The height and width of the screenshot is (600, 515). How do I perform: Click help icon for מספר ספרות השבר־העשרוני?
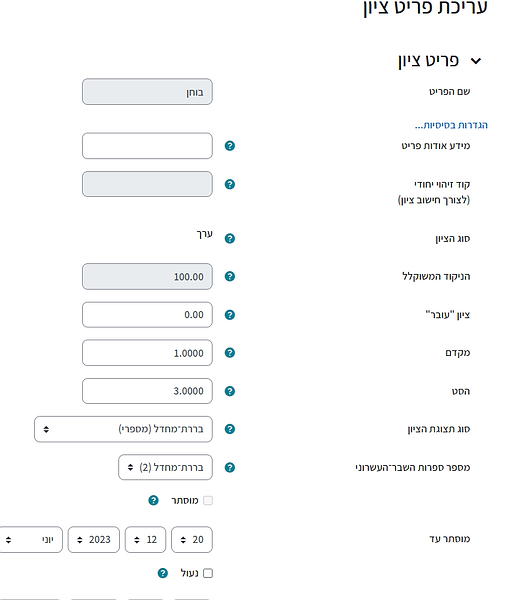[230, 467]
